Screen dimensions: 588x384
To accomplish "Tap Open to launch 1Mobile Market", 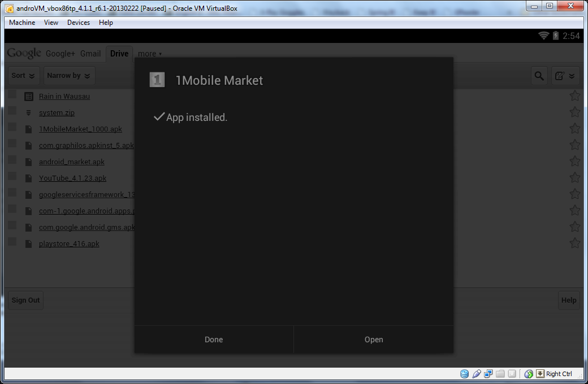I will [374, 339].
